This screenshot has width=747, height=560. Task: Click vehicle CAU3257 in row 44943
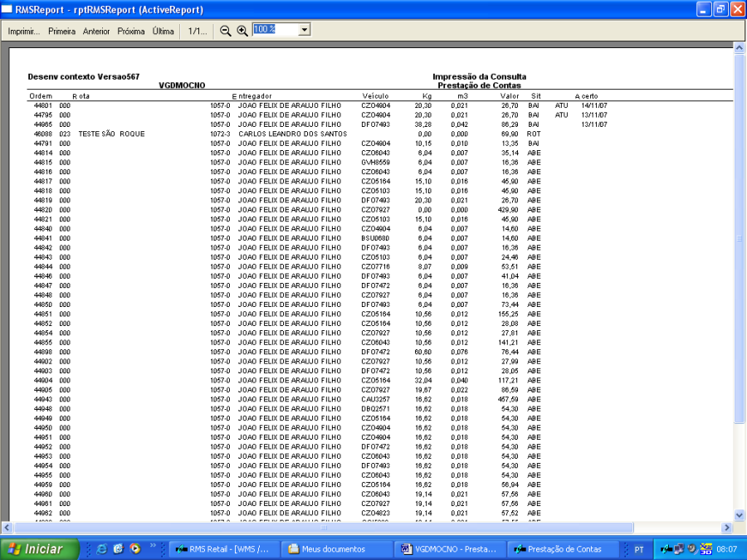(x=375, y=400)
